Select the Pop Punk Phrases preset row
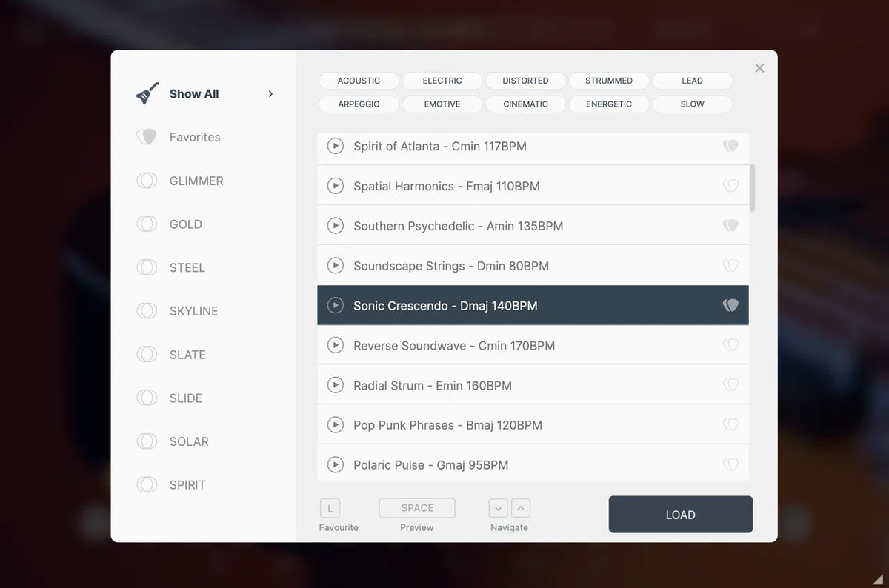 [x=519, y=425]
